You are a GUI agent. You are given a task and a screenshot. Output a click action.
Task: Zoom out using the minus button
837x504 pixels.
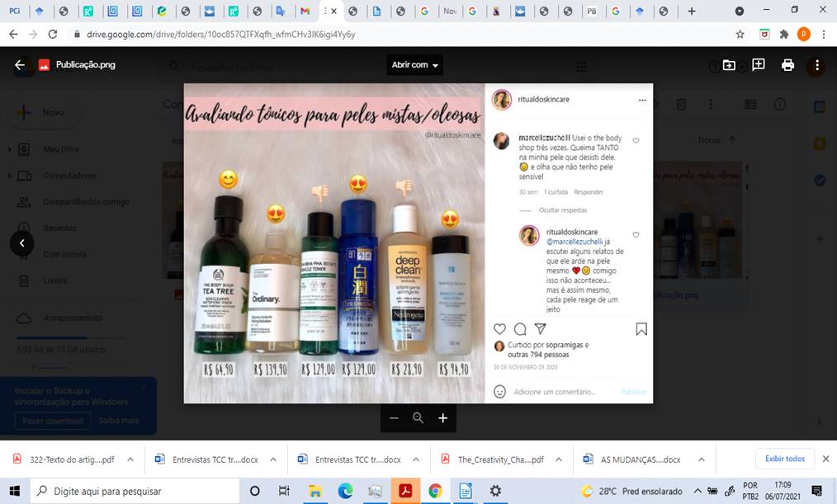pos(394,418)
